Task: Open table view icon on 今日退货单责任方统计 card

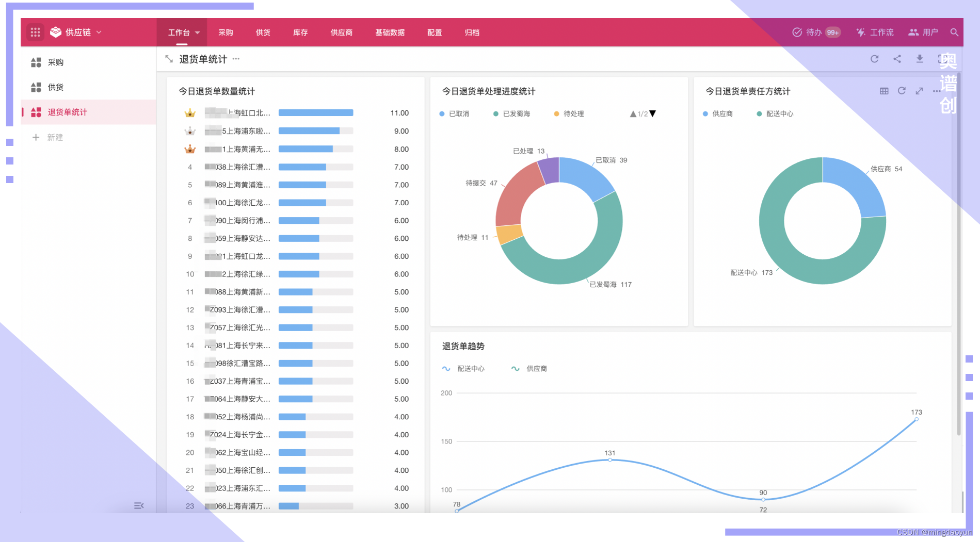Action: [884, 91]
